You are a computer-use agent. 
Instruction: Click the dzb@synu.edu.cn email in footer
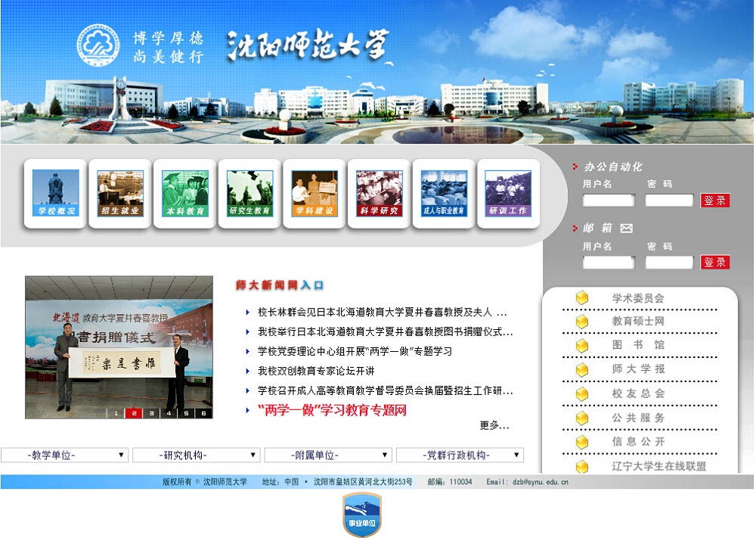[x=540, y=481]
